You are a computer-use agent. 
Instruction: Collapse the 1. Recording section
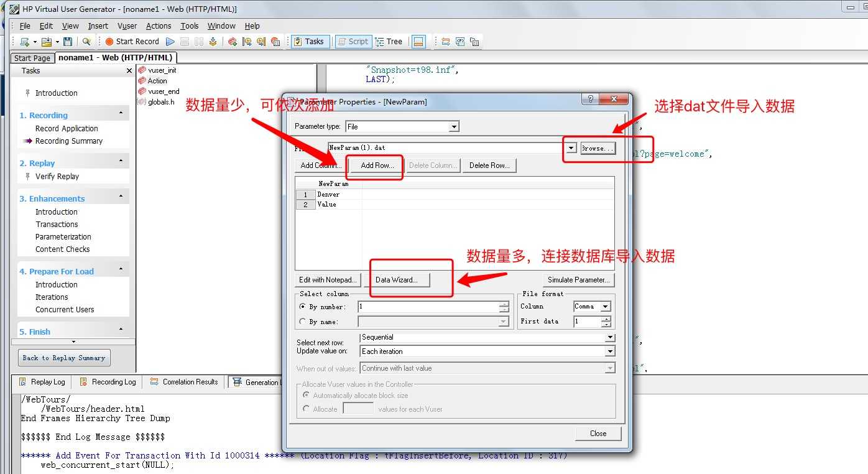[x=121, y=113]
